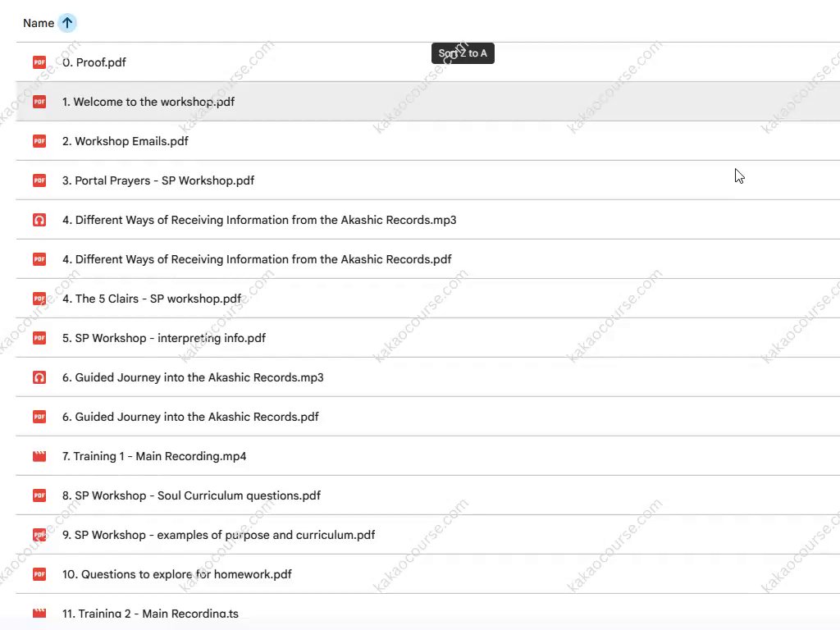Open 1. Welcome to the workshop.pdf
Screen dimensions: 840x630
point(148,102)
